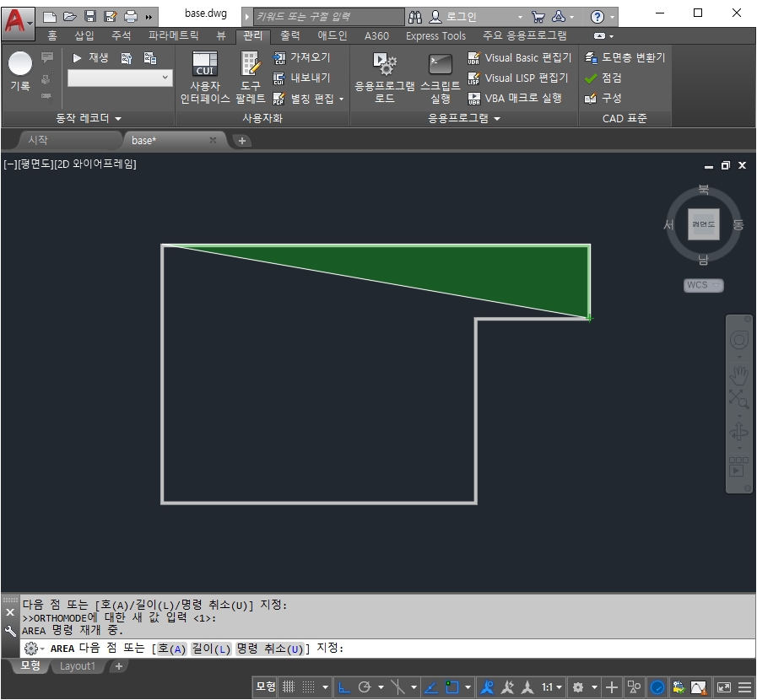Open the Zoom Extents tool on the sidebar
The image size is (757, 700).
click(738, 396)
